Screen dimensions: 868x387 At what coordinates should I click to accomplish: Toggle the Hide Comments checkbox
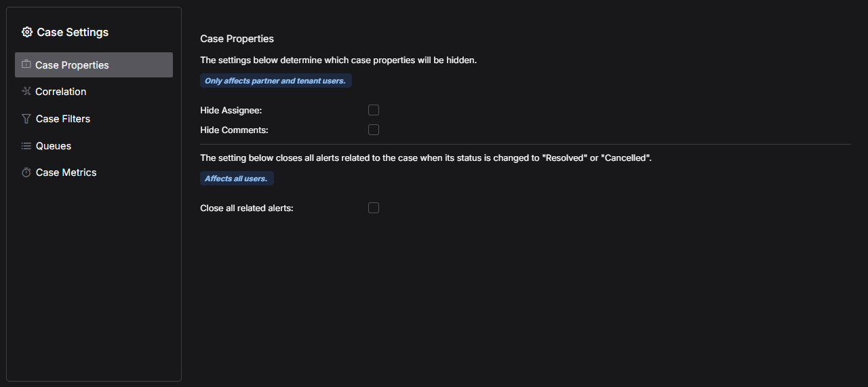pos(374,130)
